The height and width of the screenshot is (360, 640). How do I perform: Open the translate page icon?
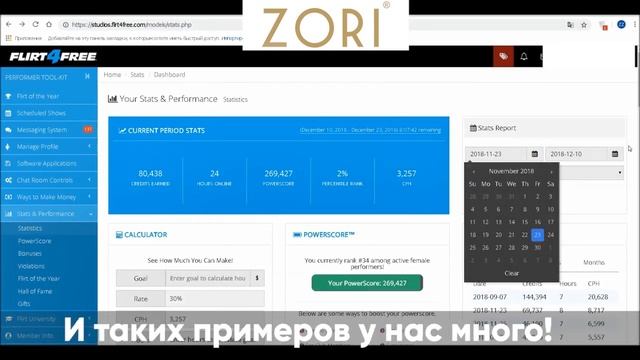570,25
